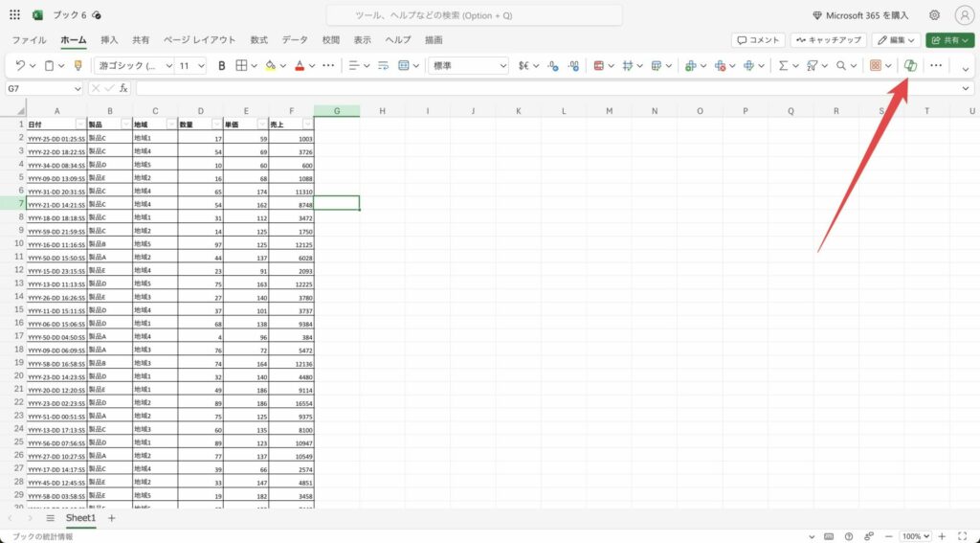The image size is (980, 543).
Task: Open filter dropdown for 日付 column
Action: tap(80, 124)
